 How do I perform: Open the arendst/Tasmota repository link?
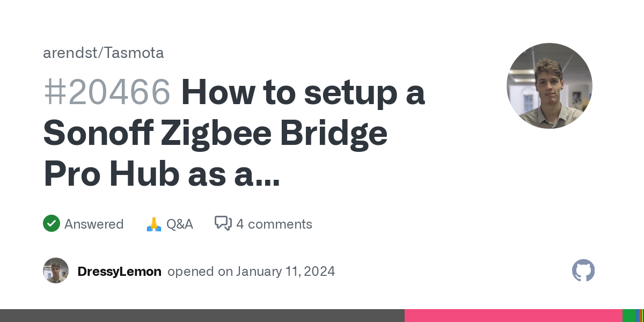[x=104, y=53]
